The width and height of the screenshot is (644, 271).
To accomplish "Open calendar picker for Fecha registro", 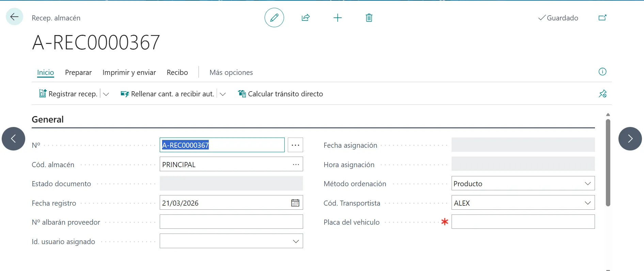I will (295, 203).
